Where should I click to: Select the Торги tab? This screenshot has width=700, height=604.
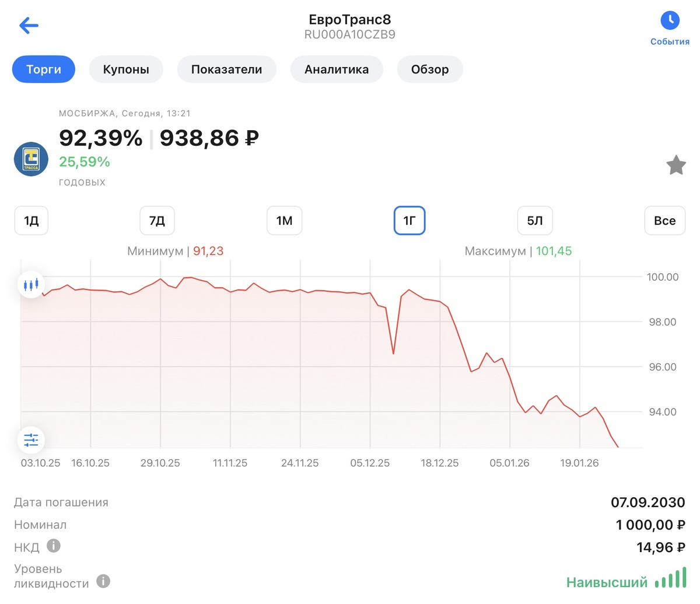pyautogui.click(x=44, y=69)
